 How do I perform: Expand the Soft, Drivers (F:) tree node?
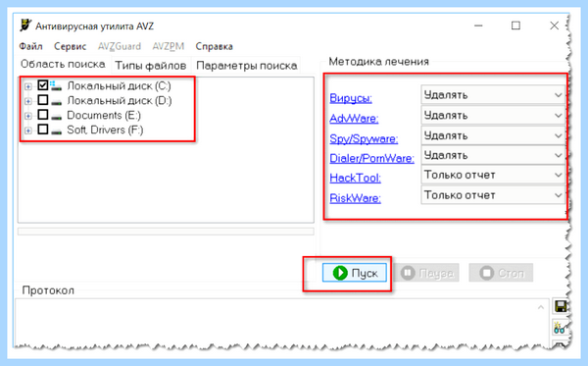(x=28, y=131)
